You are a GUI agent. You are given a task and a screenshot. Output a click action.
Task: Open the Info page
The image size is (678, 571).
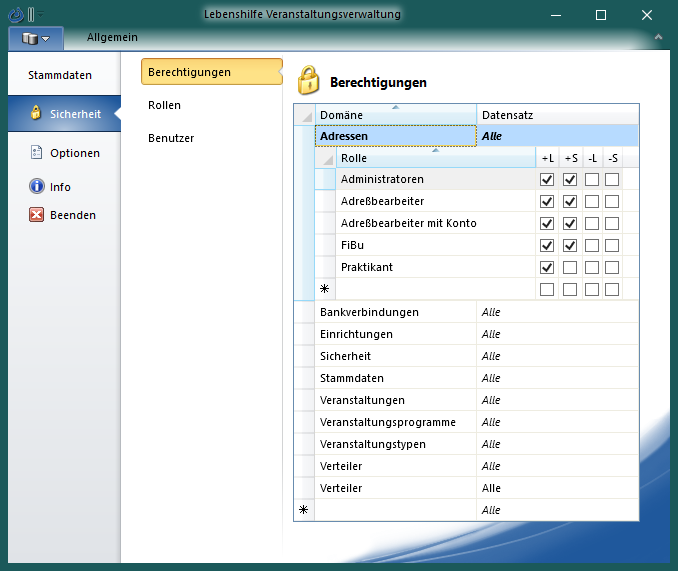tap(60, 187)
